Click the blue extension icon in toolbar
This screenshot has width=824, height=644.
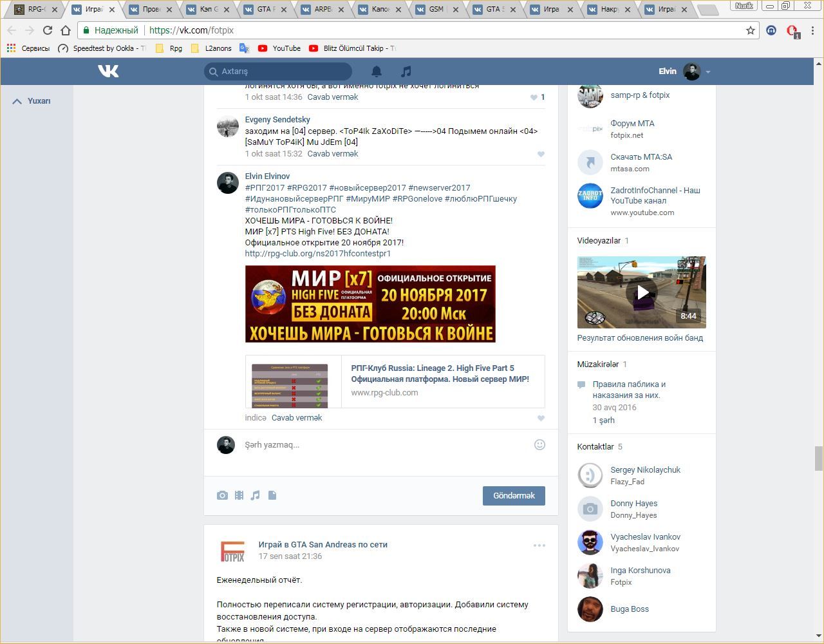tap(771, 30)
